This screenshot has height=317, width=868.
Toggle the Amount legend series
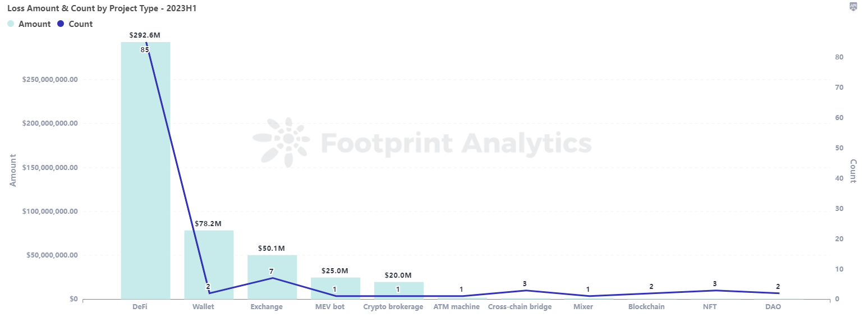[x=34, y=24]
